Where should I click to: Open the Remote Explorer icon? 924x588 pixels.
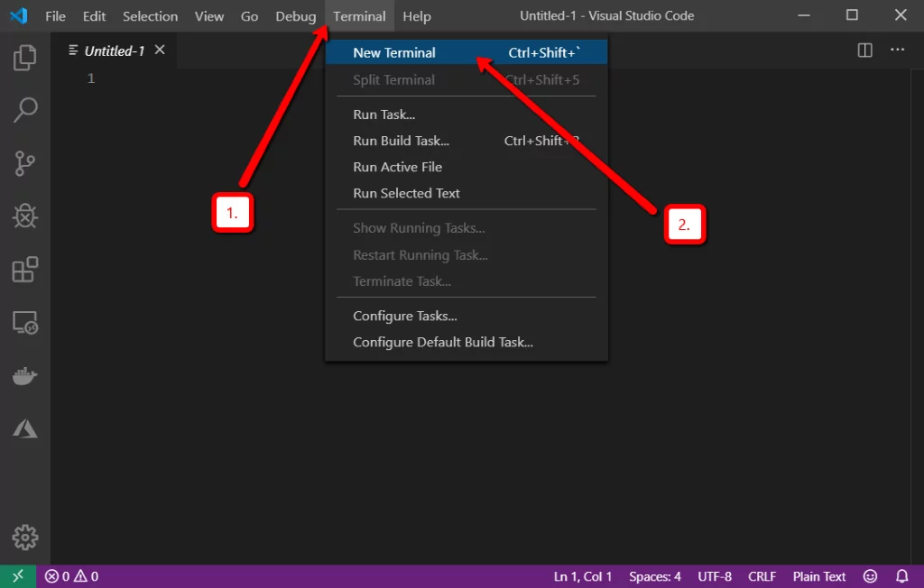coord(24,323)
